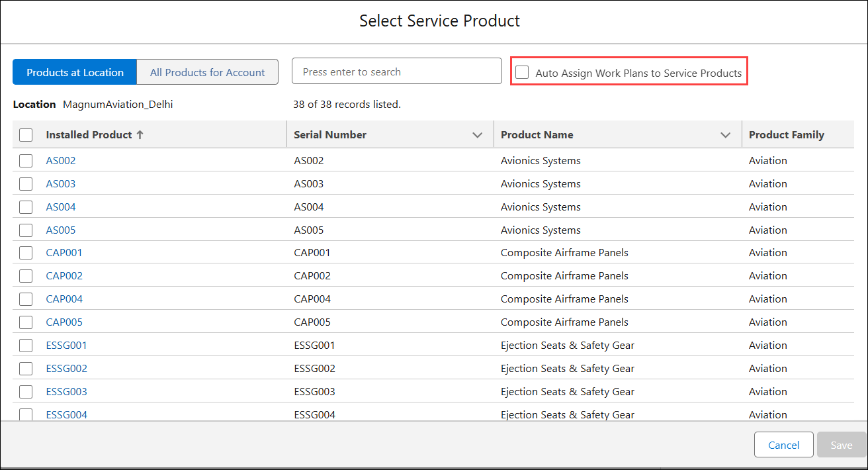Open Serial Number column dropdown
Viewport: 868px width, 470px height.
tap(478, 135)
